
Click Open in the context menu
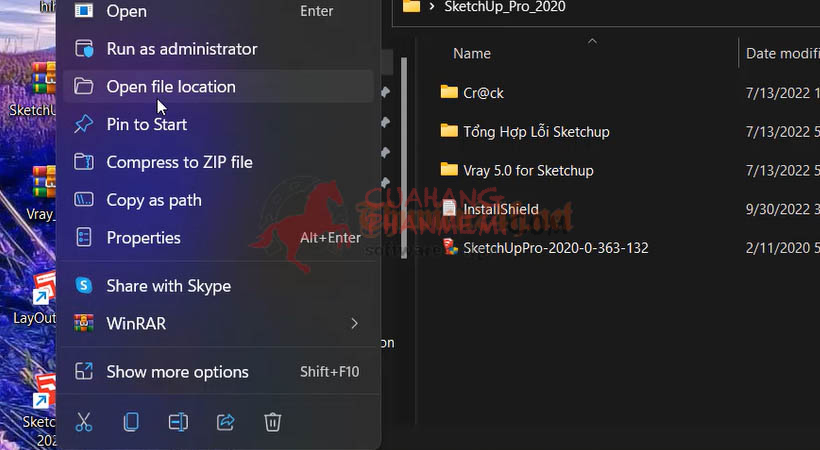pyautogui.click(x=218, y=11)
